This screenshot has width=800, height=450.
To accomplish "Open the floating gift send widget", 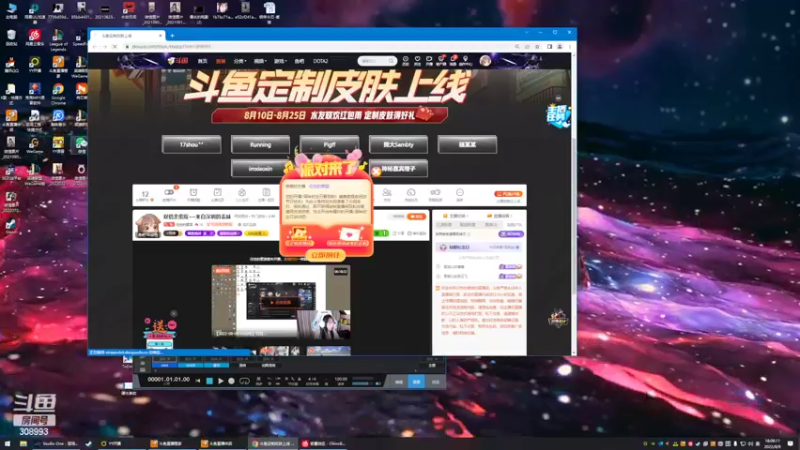I will 160,333.
